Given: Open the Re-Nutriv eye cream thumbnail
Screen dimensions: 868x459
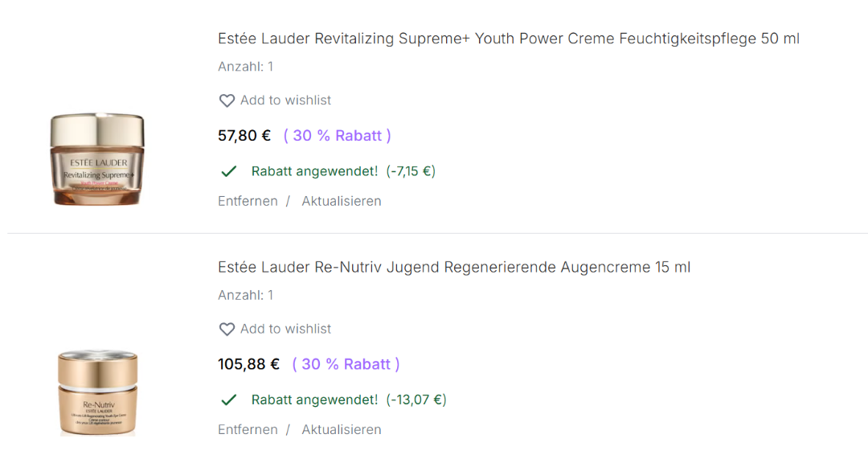Looking at the screenshot, I should point(97,393).
